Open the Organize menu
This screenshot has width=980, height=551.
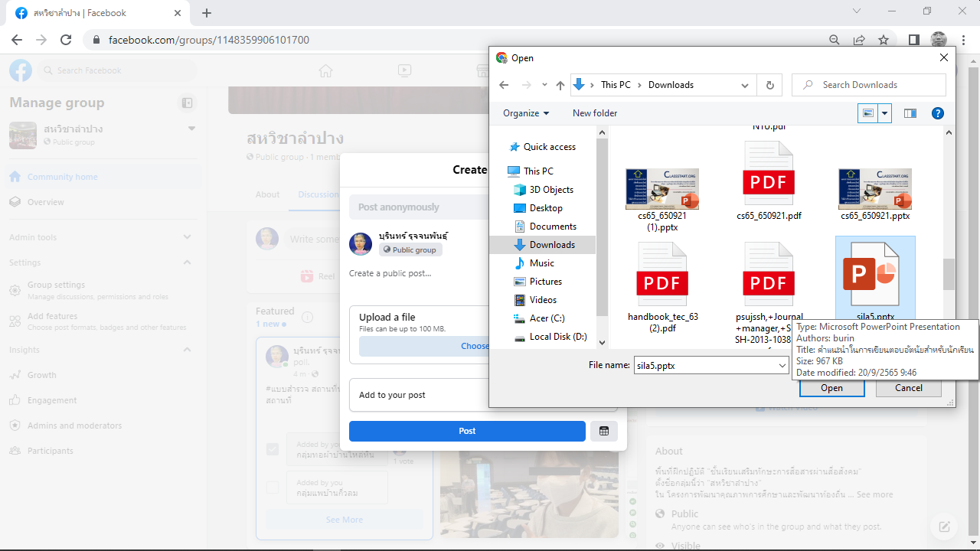pyautogui.click(x=526, y=113)
